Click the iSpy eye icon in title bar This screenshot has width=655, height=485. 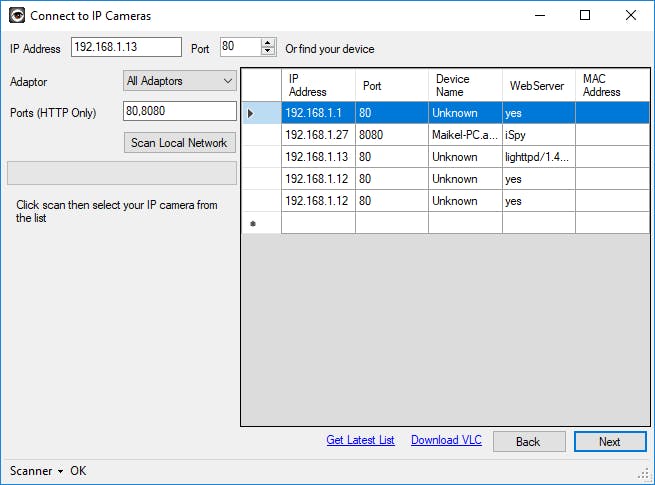click(x=16, y=16)
